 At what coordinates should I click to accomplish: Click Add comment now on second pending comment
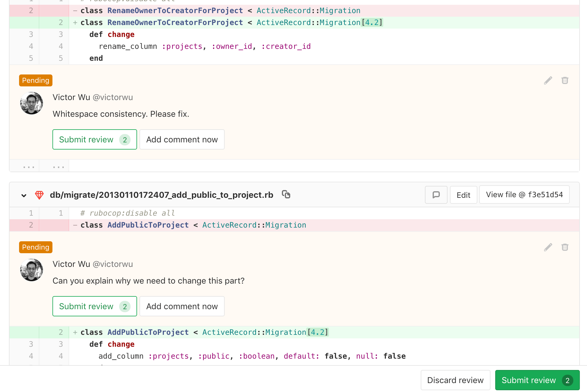182,306
